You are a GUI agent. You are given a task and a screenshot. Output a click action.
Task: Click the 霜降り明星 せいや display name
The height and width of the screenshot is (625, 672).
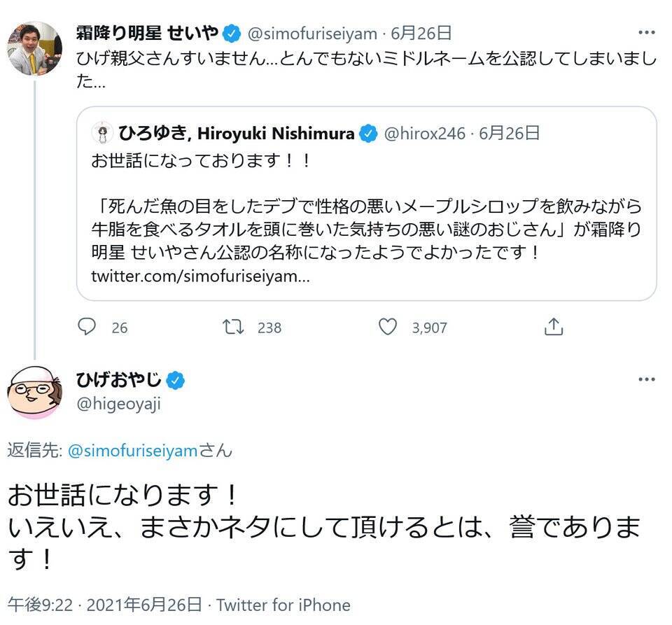tap(147, 33)
